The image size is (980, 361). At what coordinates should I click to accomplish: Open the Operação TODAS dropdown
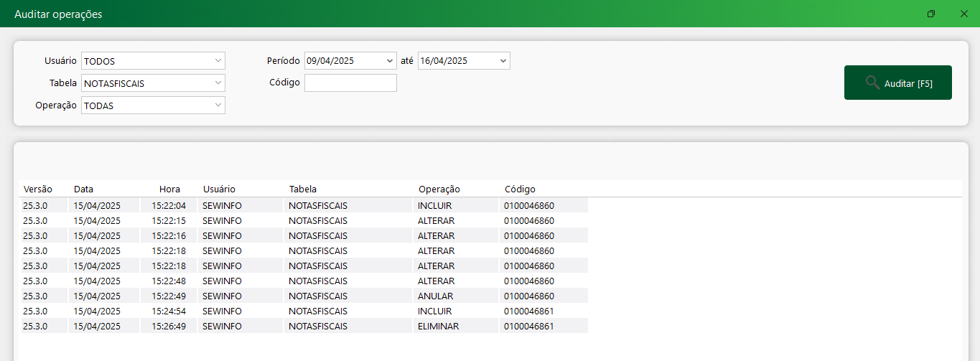(x=218, y=106)
